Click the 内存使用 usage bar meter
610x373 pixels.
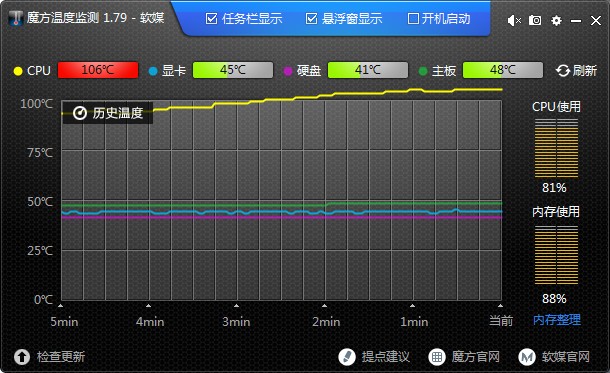click(x=556, y=255)
